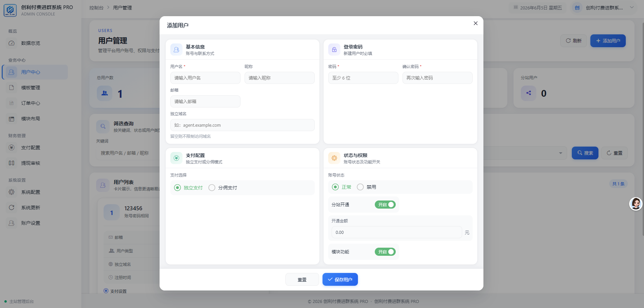Expand the account dropdown chevron in header
The height and width of the screenshot is (308, 644).
(x=632, y=7)
